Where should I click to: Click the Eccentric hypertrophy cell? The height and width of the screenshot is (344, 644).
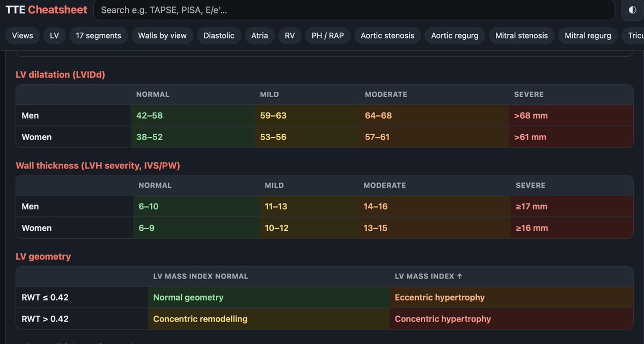pyautogui.click(x=511, y=297)
